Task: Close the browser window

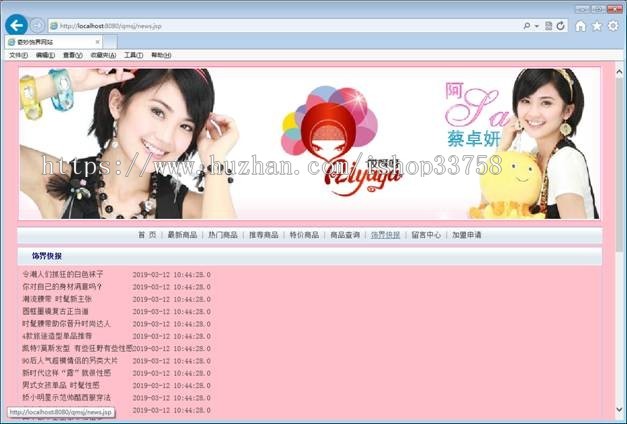Action: [614, 9]
